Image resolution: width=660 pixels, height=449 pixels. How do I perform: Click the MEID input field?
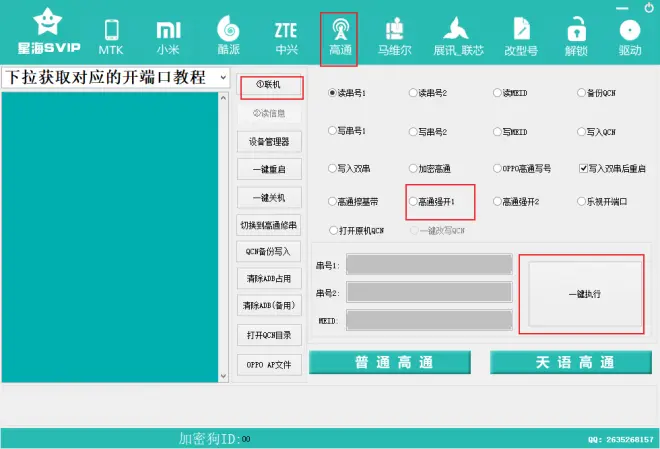click(x=429, y=320)
